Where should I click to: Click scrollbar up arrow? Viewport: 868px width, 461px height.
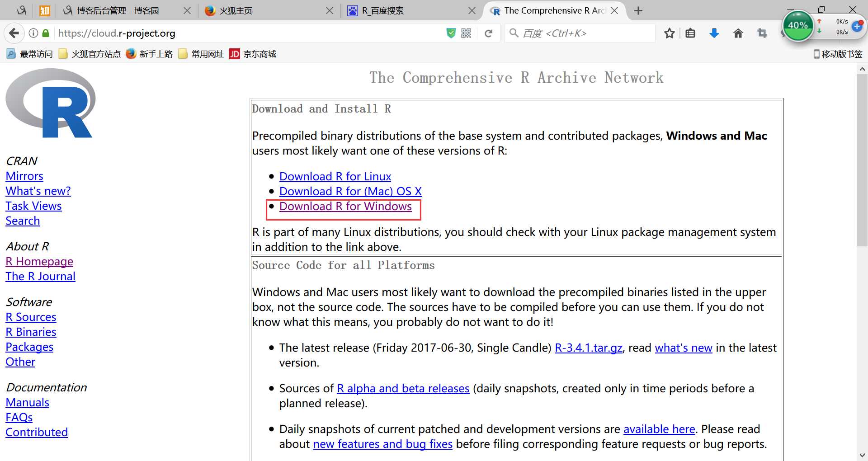tap(862, 69)
